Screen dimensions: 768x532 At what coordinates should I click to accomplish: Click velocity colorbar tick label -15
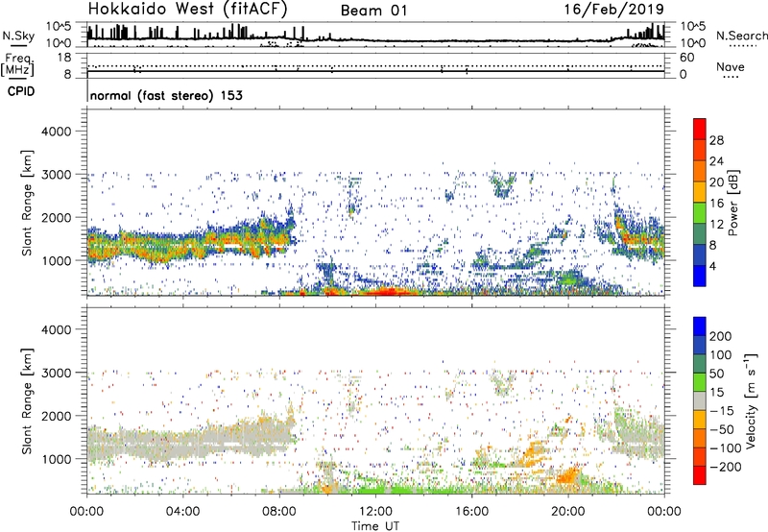[x=722, y=410]
